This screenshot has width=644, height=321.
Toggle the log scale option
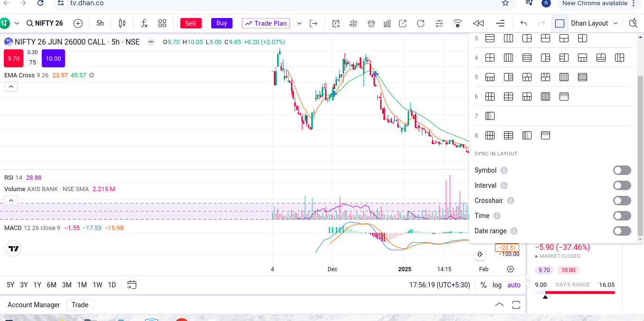pyautogui.click(x=497, y=285)
